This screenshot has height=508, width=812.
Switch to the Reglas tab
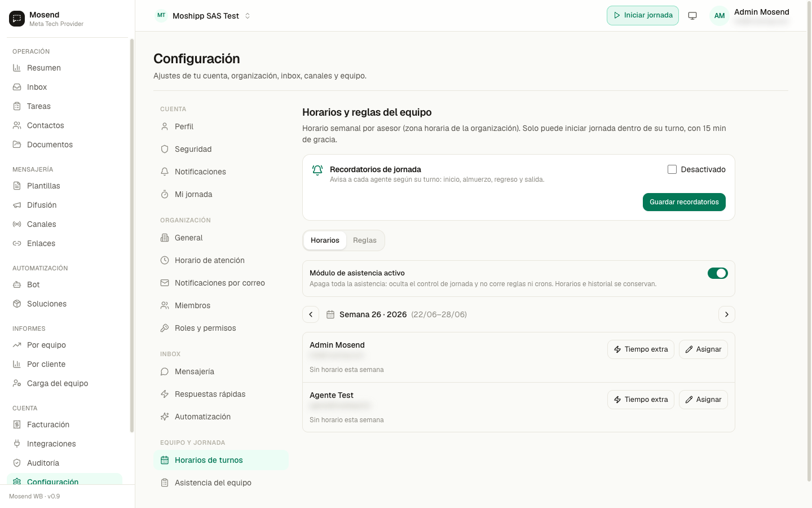(365, 240)
